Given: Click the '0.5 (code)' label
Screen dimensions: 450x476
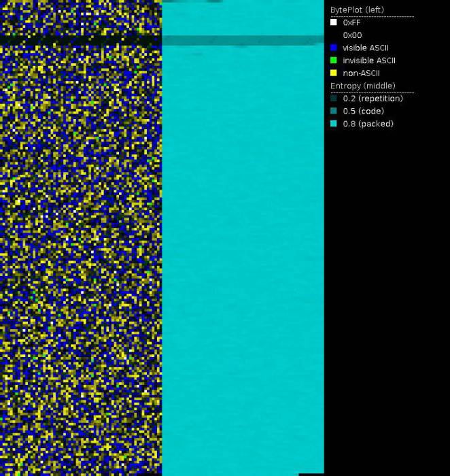Looking at the screenshot, I should (x=364, y=111).
